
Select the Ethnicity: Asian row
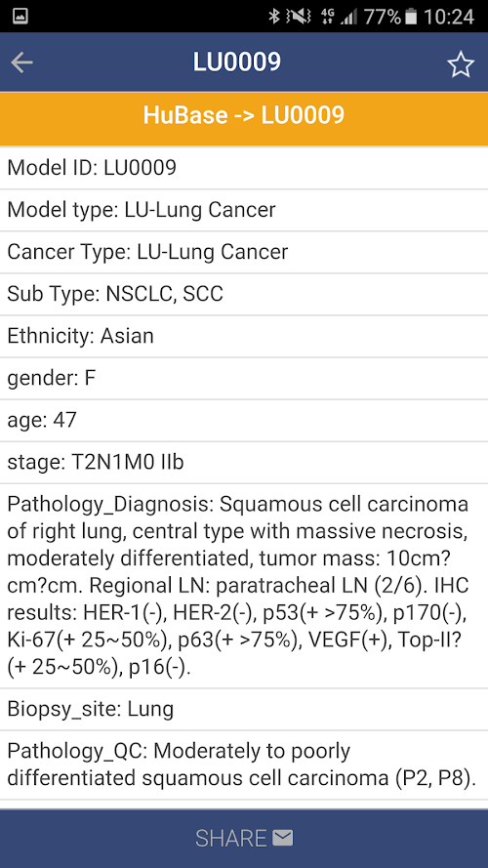[x=244, y=336]
